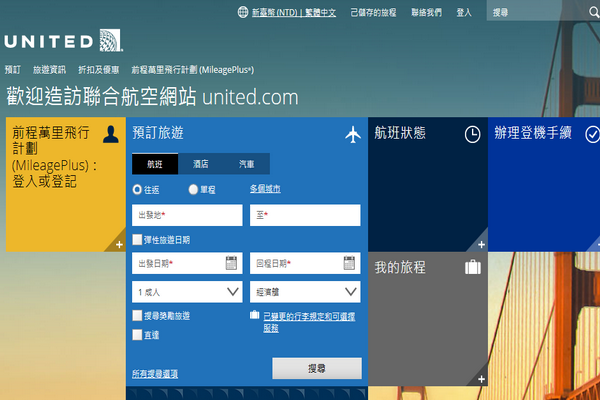The height and width of the screenshot is (400, 600).
Task: Expand 航班狀態 tile with plus corner
Action: [481, 245]
